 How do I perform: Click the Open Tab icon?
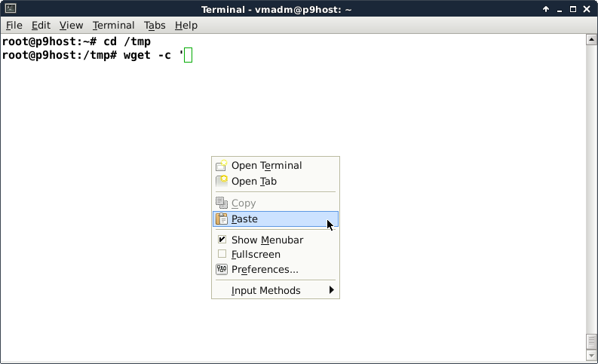pyautogui.click(x=222, y=181)
